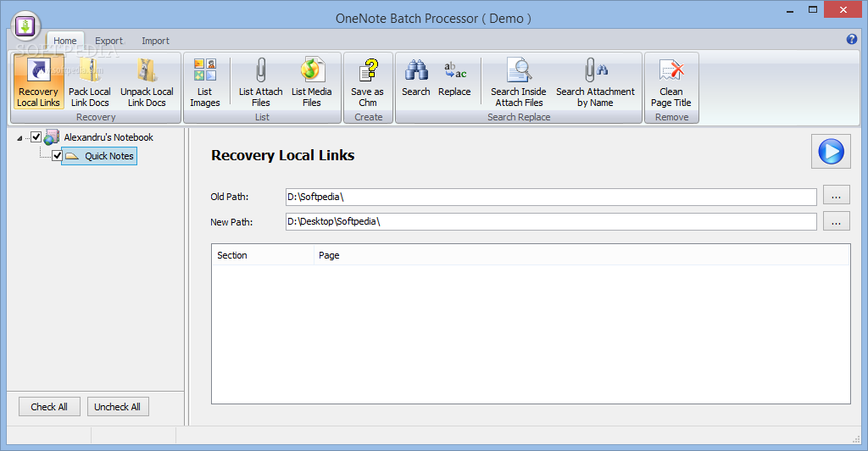
Task: Click into the Old Path field
Action: point(551,197)
